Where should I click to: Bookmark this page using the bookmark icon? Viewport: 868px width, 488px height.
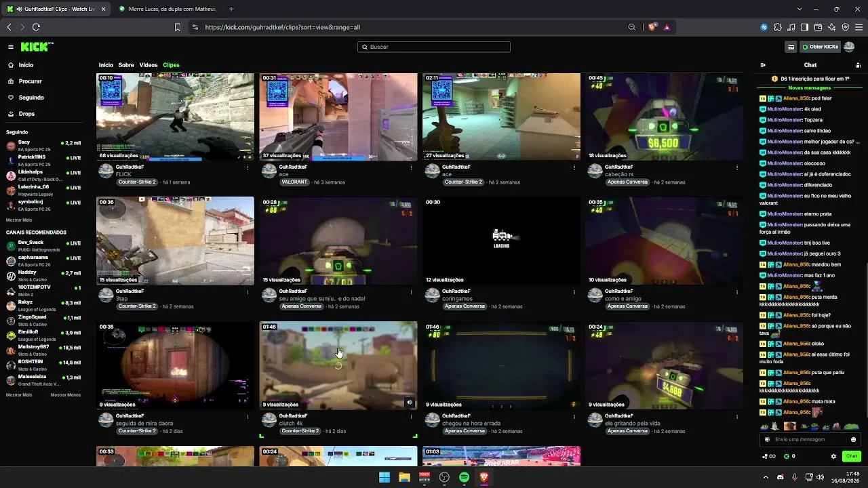(x=178, y=27)
